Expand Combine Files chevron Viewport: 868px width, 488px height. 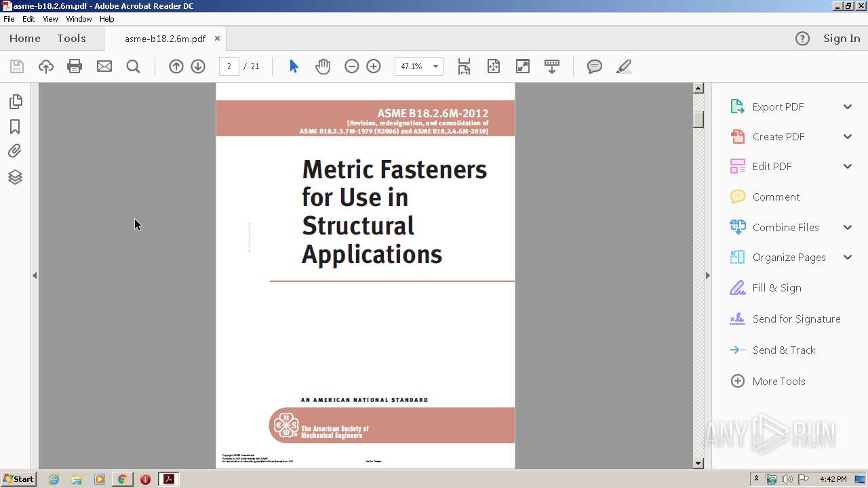(x=848, y=227)
